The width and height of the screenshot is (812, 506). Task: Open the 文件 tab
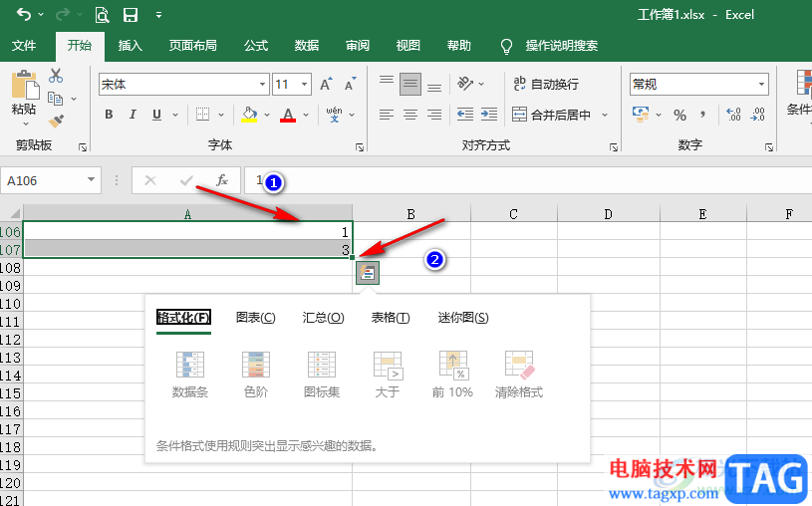click(24, 46)
